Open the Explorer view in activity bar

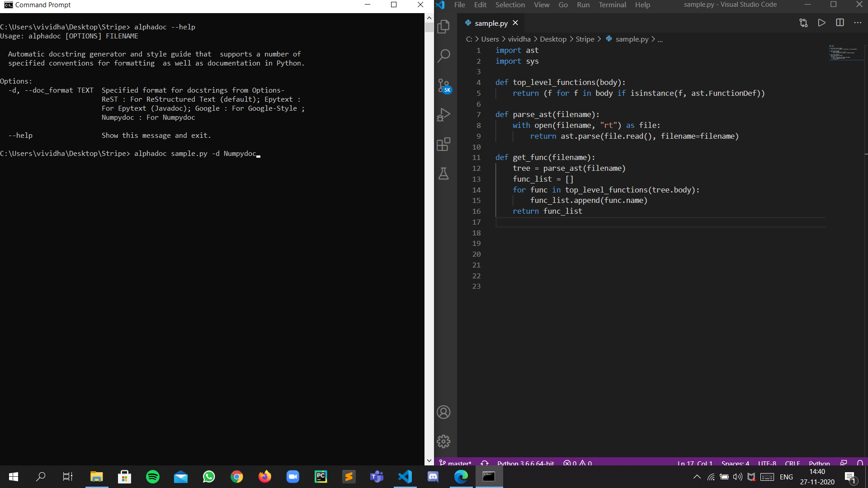[x=443, y=27]
